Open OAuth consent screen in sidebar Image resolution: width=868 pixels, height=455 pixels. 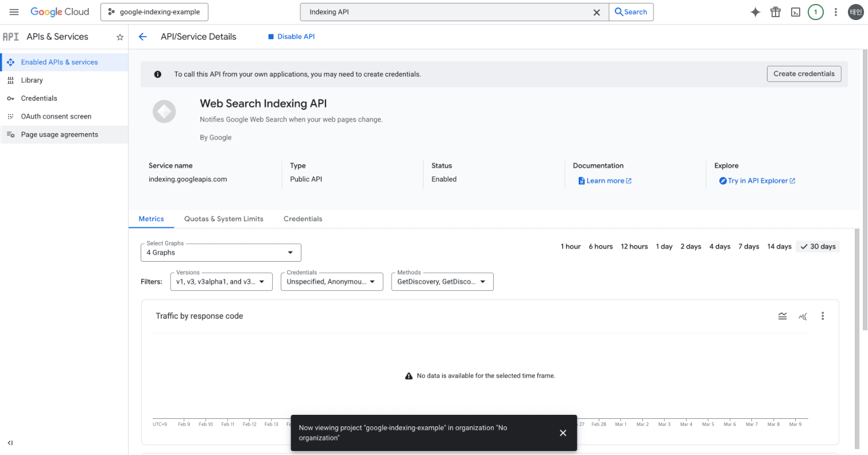click(x=64, y=116)
